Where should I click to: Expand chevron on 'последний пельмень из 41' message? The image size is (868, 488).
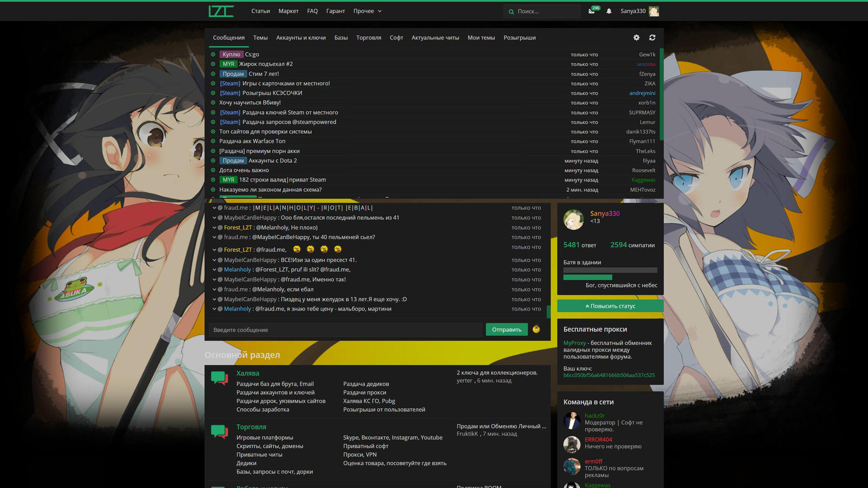point(214,218)
